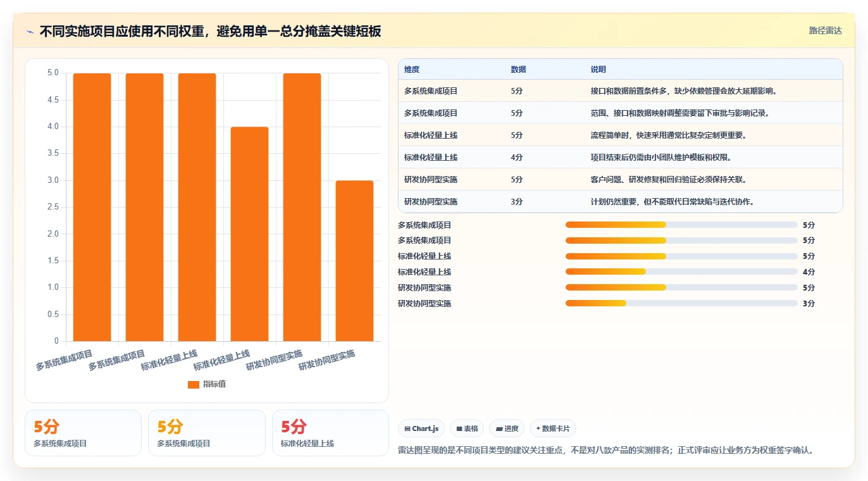Click the footer note starting 雷达图呈现的是
The width and height of the screenshot is (868, 481).
coord(605,451)
